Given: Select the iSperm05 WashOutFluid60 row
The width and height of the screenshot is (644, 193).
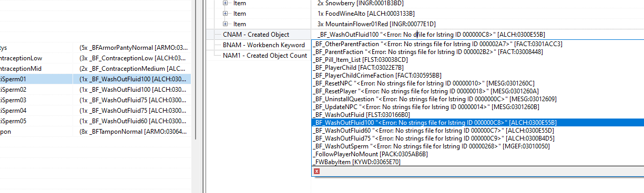Looking at the screenshot, I should (x=95, y=121).
